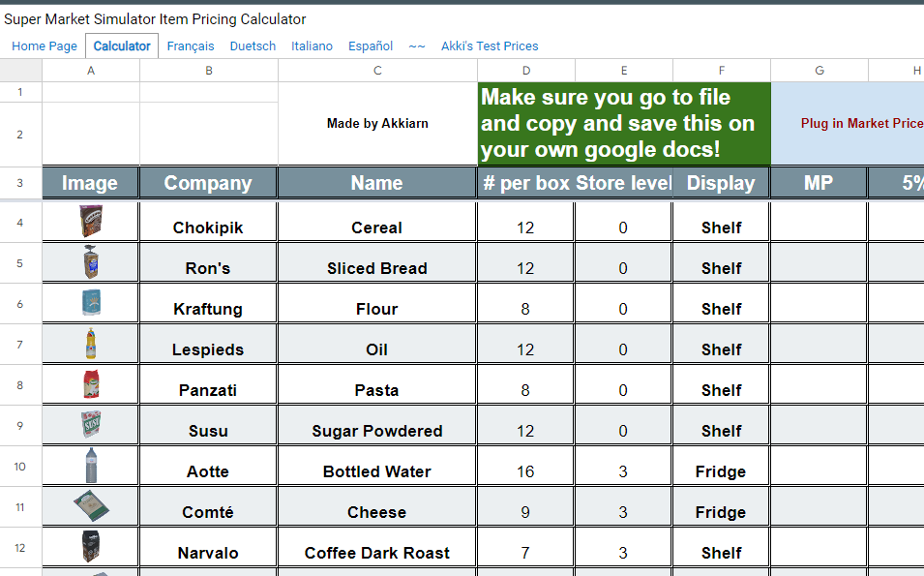Select the Susu Sugar Powdered icon
This screenshot has width=924, height=576.
pyautogui.click(x=90, y=425)
